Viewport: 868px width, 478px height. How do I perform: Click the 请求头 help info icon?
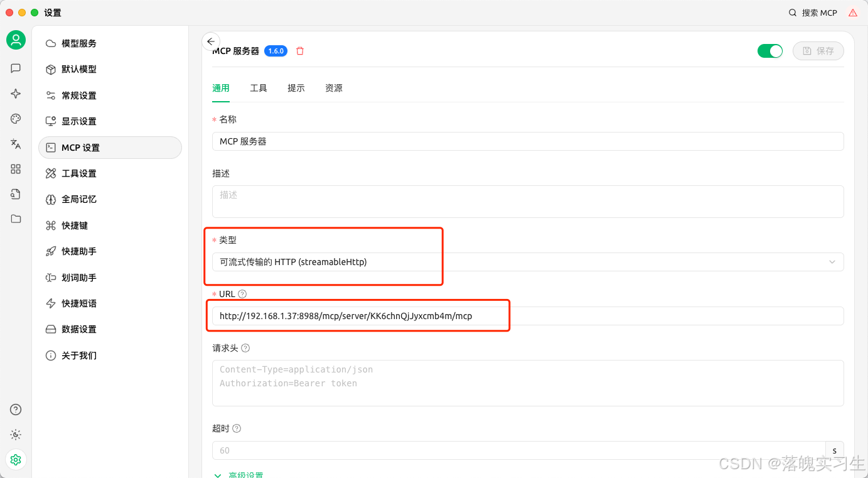(x=245, y=348)
